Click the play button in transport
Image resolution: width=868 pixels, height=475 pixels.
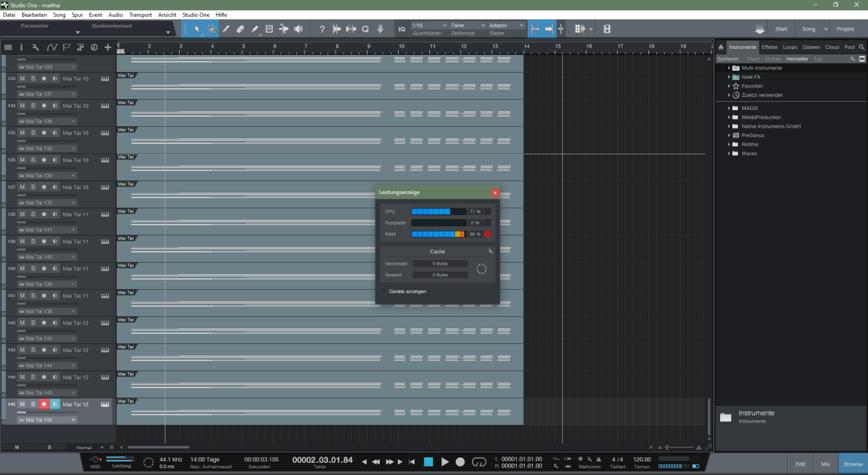tap(445, 462)
